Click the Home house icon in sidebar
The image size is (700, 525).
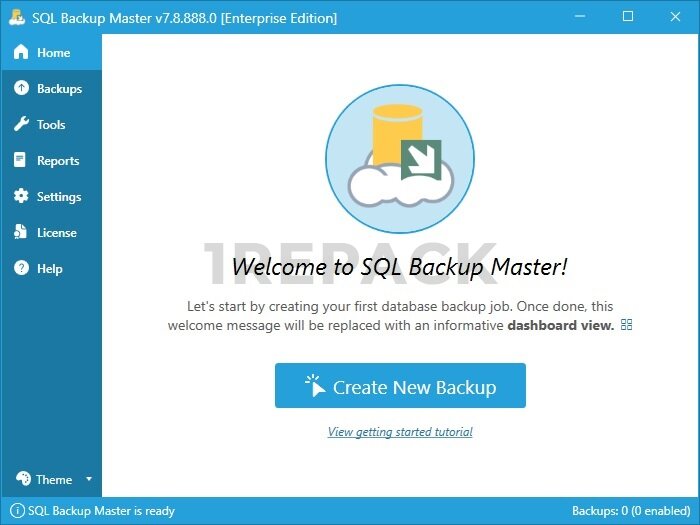pos(20,53)
